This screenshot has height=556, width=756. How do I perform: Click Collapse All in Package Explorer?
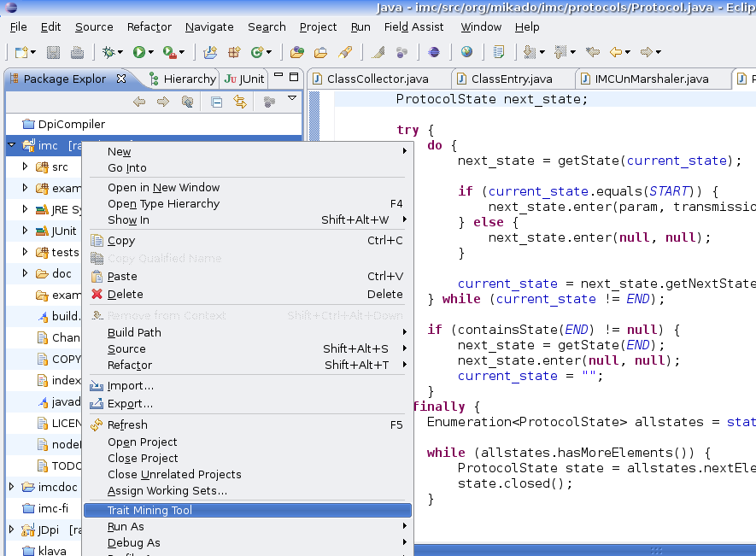click(216, 102)
